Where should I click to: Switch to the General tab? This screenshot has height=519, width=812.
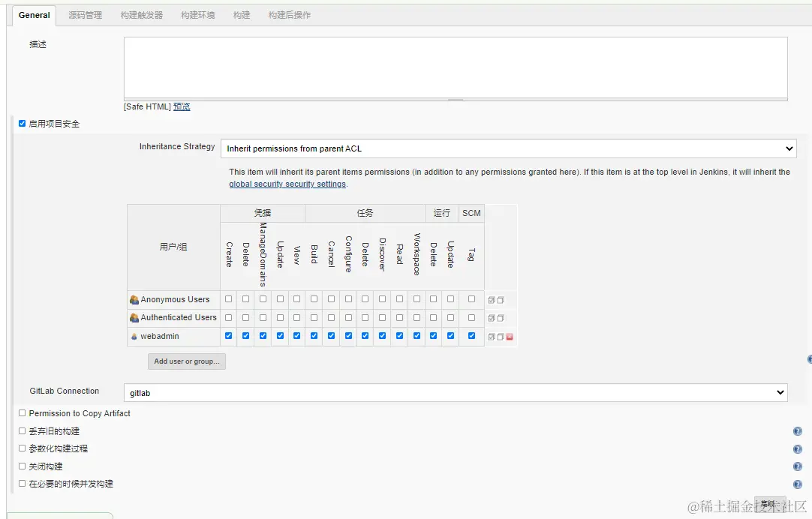[35, 15]
